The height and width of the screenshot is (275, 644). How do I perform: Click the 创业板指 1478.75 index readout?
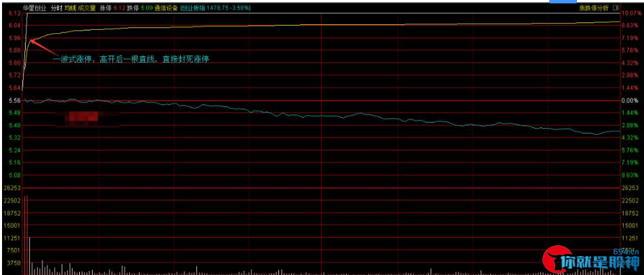[x=215, y=8]
